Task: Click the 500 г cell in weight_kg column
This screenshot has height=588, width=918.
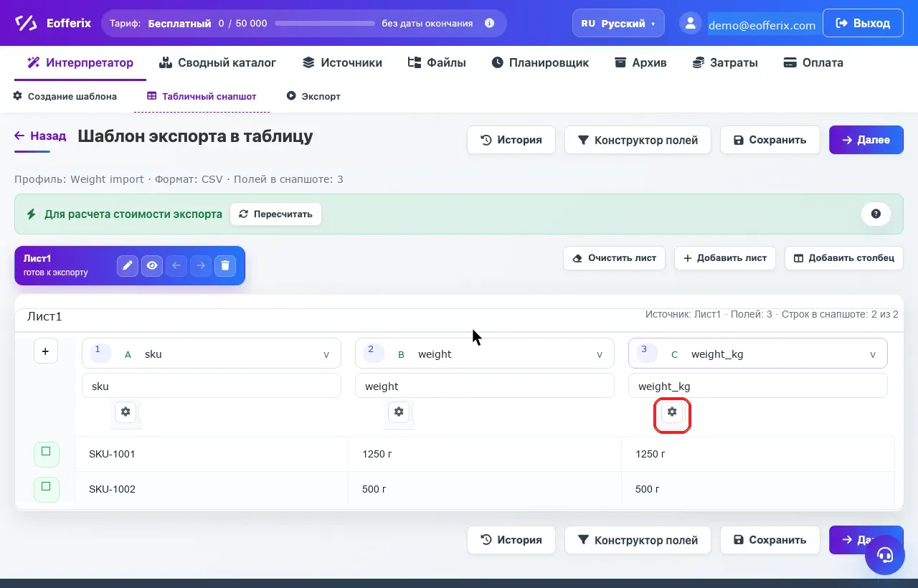Action: (x=758, y=489)
